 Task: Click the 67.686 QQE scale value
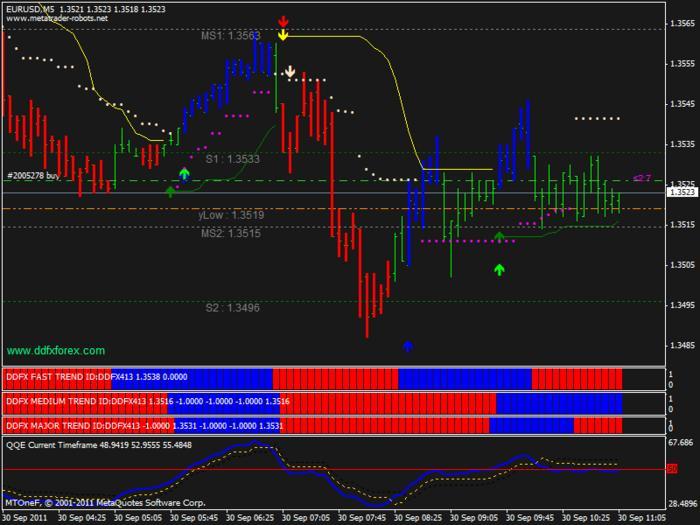pyautogui.click(x=683, y=443)
